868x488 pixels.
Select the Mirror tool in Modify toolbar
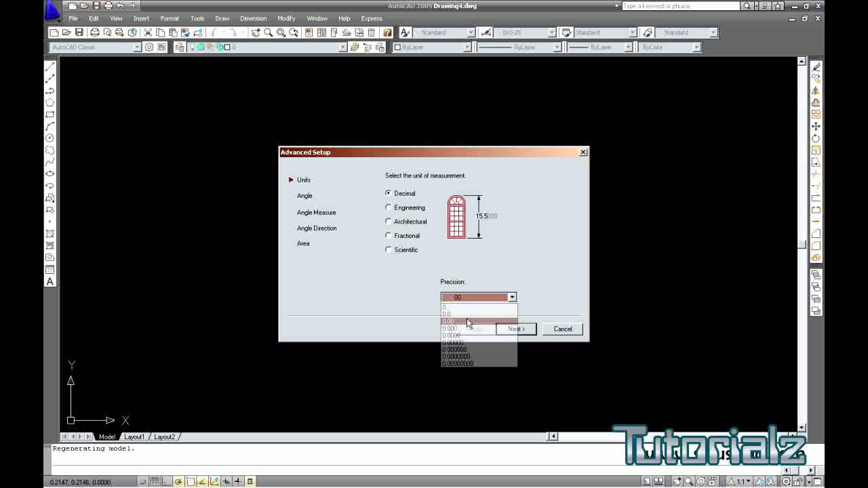click(816, 90)
